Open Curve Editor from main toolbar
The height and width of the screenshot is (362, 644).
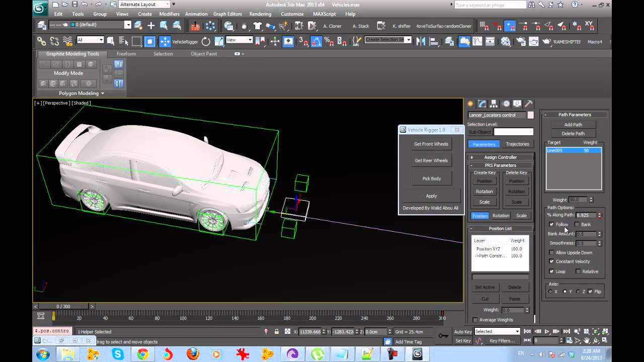click(x=477, y=41)
